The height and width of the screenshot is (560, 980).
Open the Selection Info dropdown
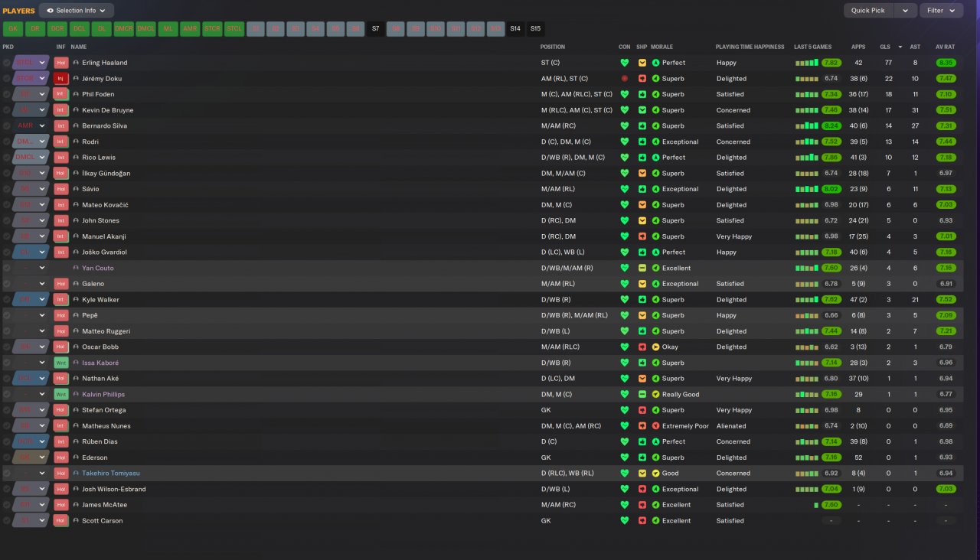click(x=77, y=11)
